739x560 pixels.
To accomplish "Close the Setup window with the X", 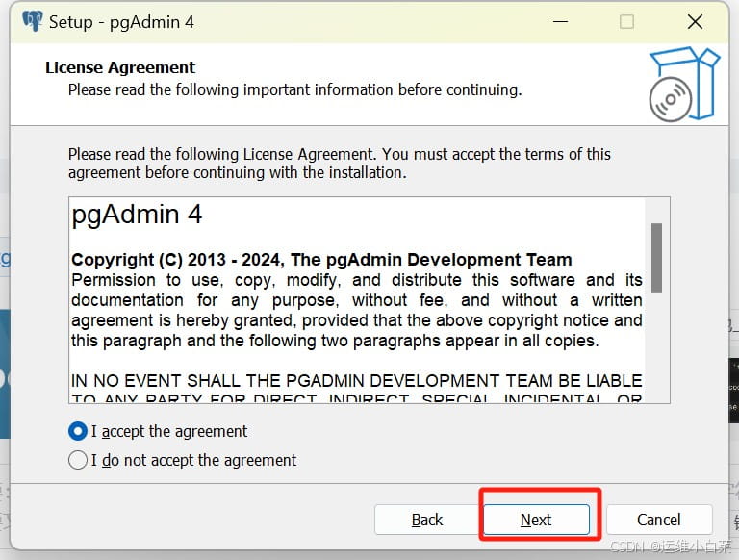I will coord(695,21).
